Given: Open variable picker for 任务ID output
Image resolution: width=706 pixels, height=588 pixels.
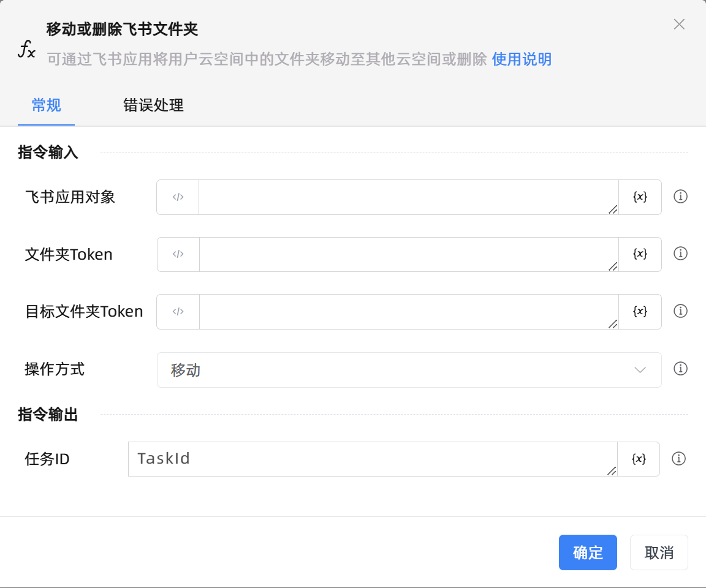Looking at the screenshot, I should click(639, 459).
